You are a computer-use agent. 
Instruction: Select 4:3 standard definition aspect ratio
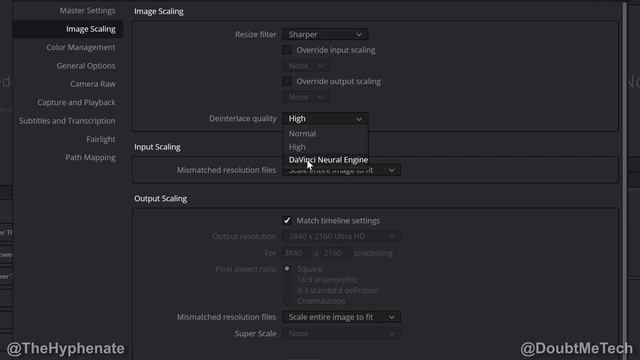coord(287,290)
